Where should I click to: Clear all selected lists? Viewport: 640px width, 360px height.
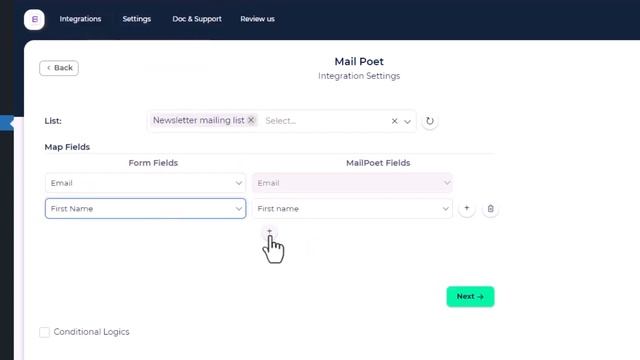click(x=394, y=121)
